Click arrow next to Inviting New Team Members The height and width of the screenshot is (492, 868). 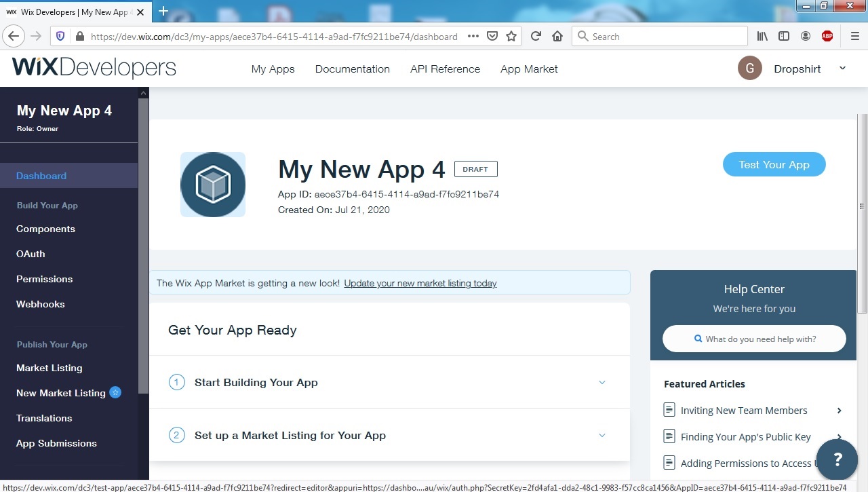pyautogui.click(x=839, y=411)
